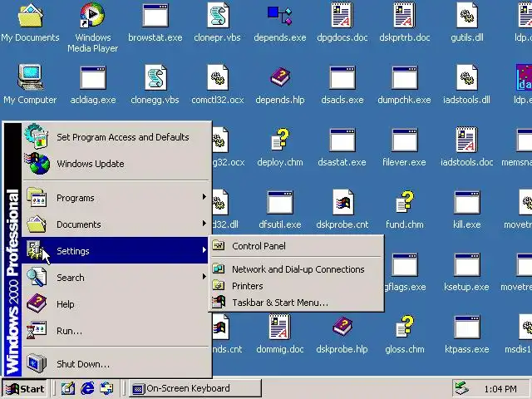Image resolution: width=532 pixels, height=399 pixels.
Task: Open the Documents submenu entry
Action: click(116, 224)
